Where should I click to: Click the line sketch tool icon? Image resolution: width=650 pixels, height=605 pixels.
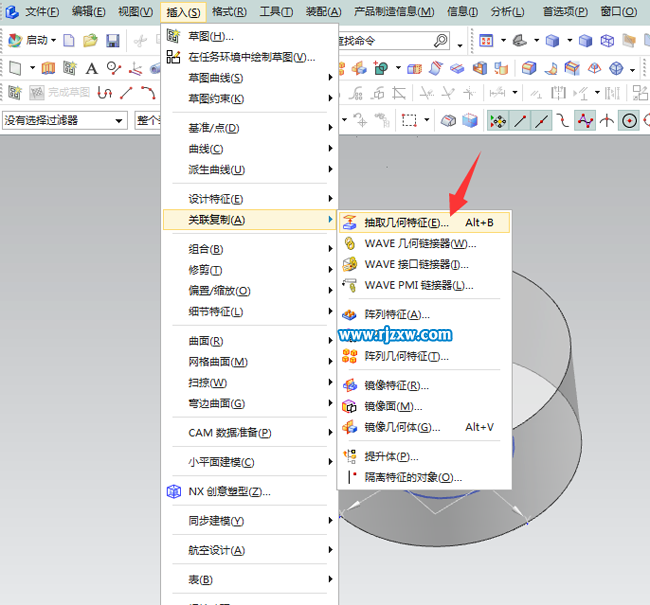point(126,93)
